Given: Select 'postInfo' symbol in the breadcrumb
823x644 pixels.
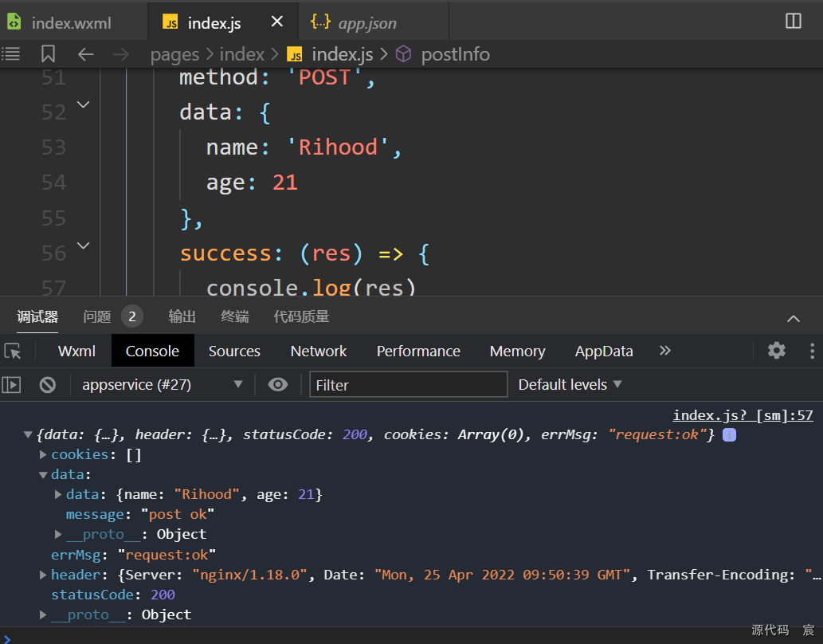Looking at the screenshot, I should (456, 54).
